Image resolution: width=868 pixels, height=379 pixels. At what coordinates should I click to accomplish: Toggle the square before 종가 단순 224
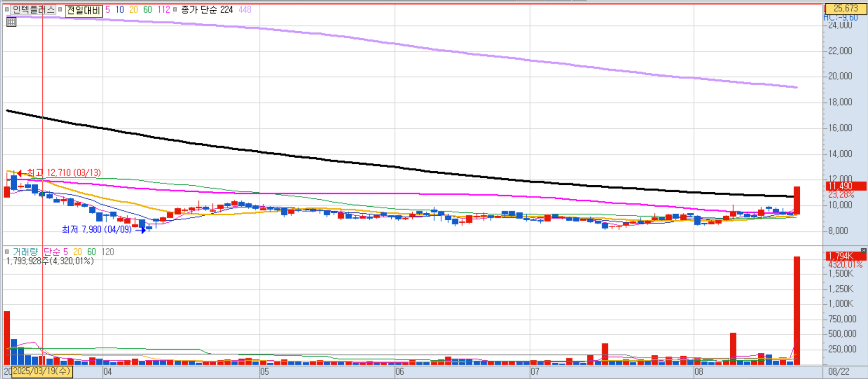(175, 9)
